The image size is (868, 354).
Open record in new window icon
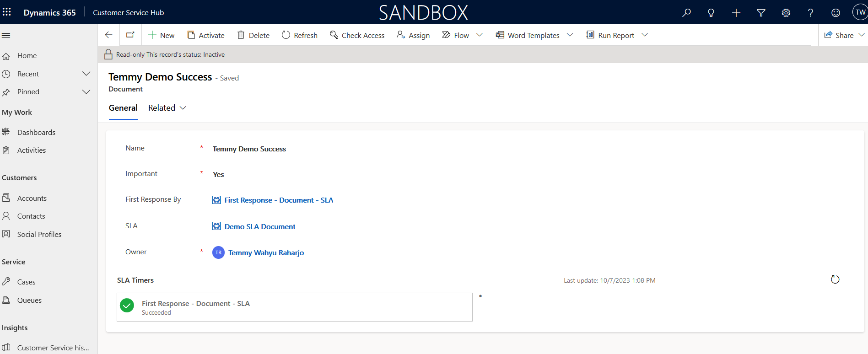pos(130,35)
